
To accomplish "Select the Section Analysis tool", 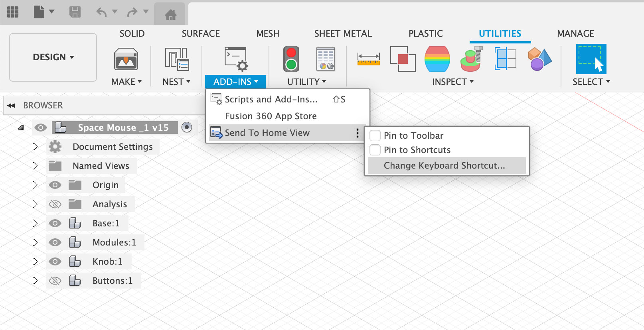I will (x=505, y=59).
